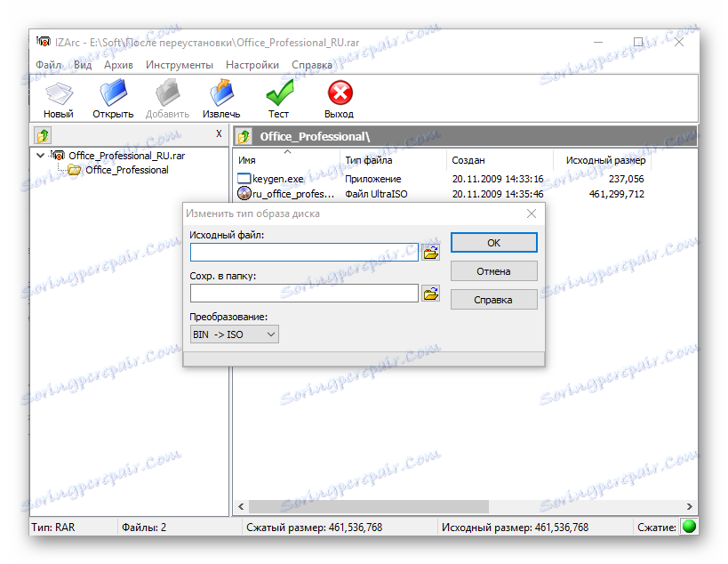
Task: Click the up-folder icon in tree pane
Action: point(43,135)
